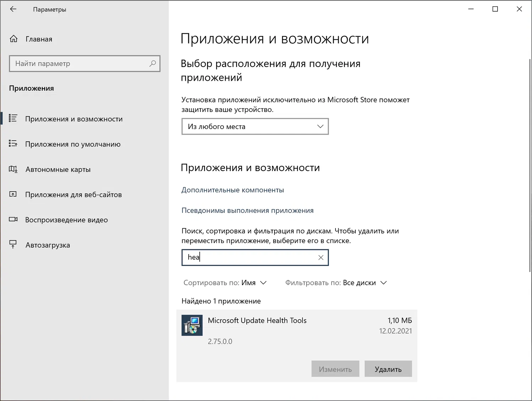Open Автономные карты using its map icon

[13, 169]
